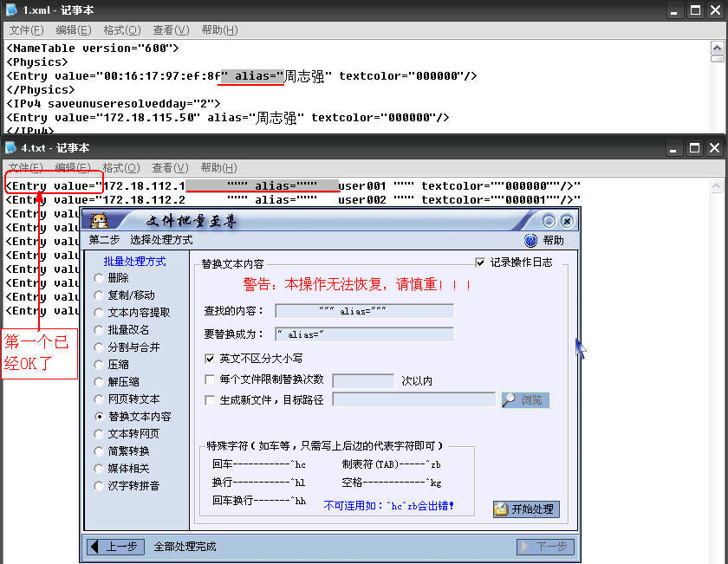Open the 格式 menu in 4.txt window
728x564 pixels.
click(x=120, y=167)
